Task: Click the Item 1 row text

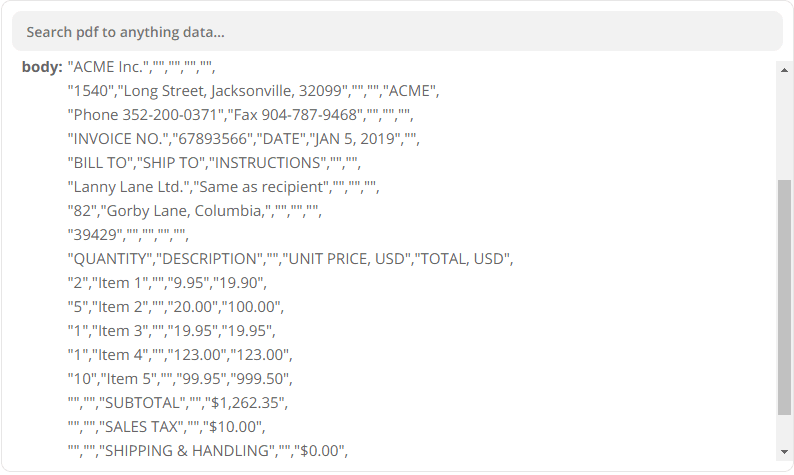Action: 167,283
